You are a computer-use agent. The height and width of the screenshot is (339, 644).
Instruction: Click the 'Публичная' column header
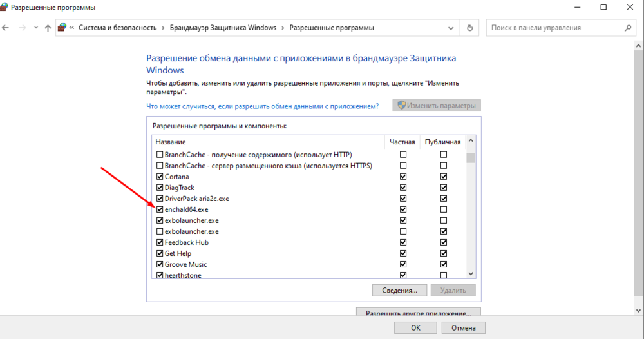(x=443, y=142)
